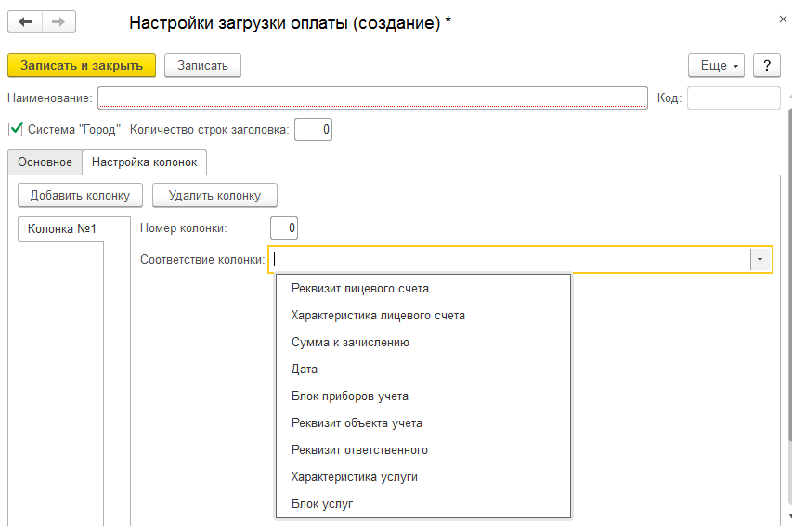Click the back arrow navigation icon

pyautogui.click(x=25, y=21)
